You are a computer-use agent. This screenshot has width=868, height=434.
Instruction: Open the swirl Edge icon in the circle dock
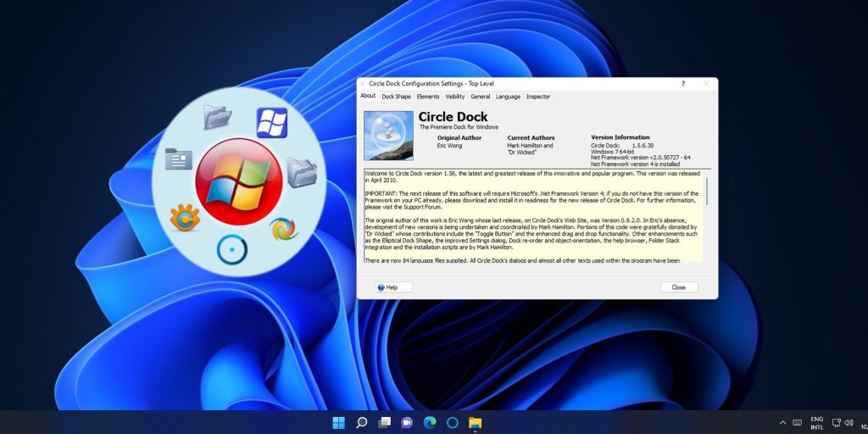click(283, 229)
